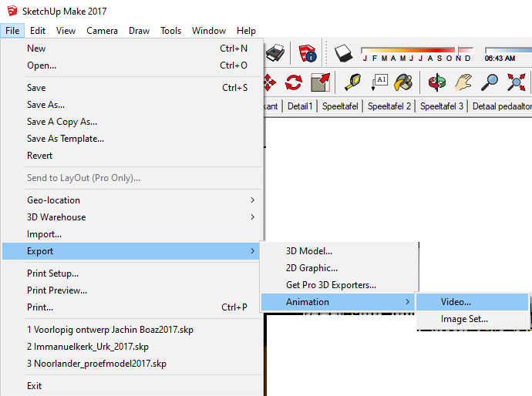532x396 pixels.
Task: Open the Window menu
Action: pos(209,31)
